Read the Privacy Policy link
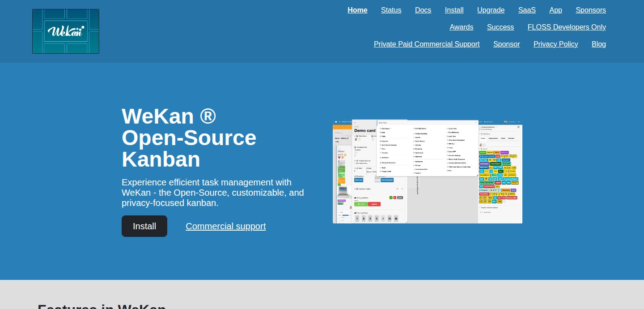Image resolution: width=644 pixels, height=309 pixels. (556, 44)
